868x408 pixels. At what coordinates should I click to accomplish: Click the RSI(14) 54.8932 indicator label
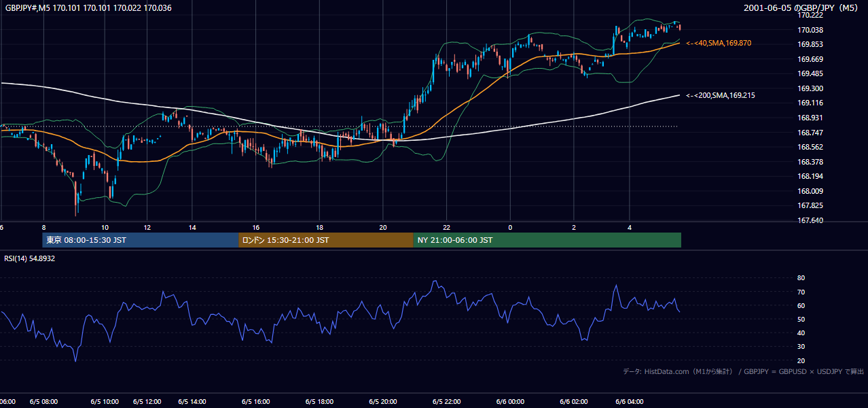[30, 258]
